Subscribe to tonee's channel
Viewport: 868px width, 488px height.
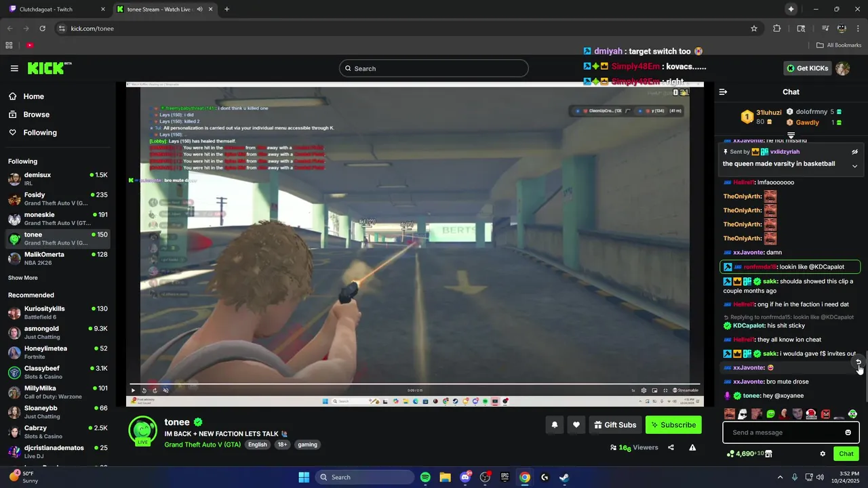click(673, 425)
